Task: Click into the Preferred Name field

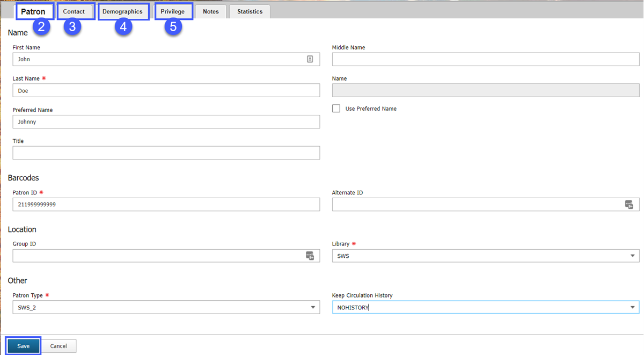Action: [x=166, y=122]
